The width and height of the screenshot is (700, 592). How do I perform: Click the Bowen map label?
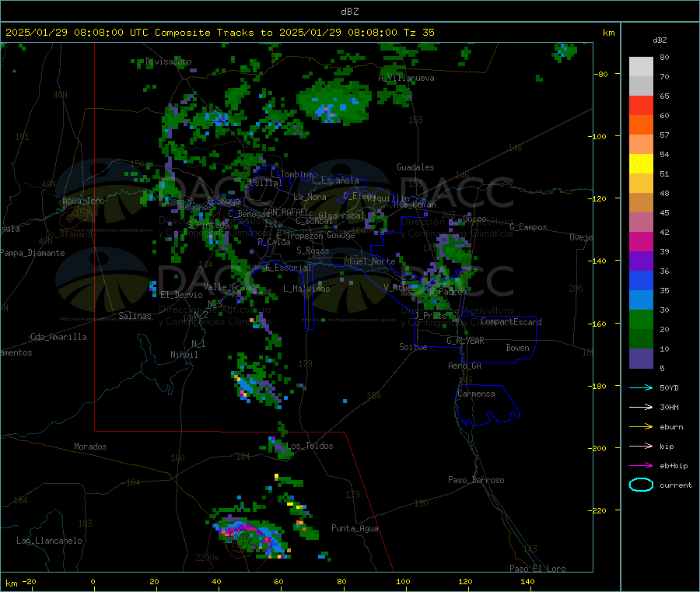[x=517, y=348]
